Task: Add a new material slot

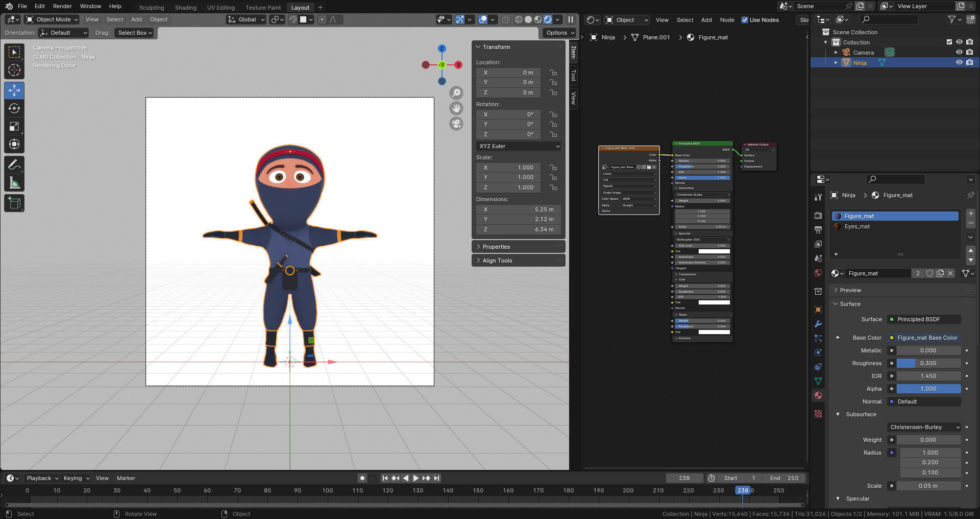Action: coord(971,214)
